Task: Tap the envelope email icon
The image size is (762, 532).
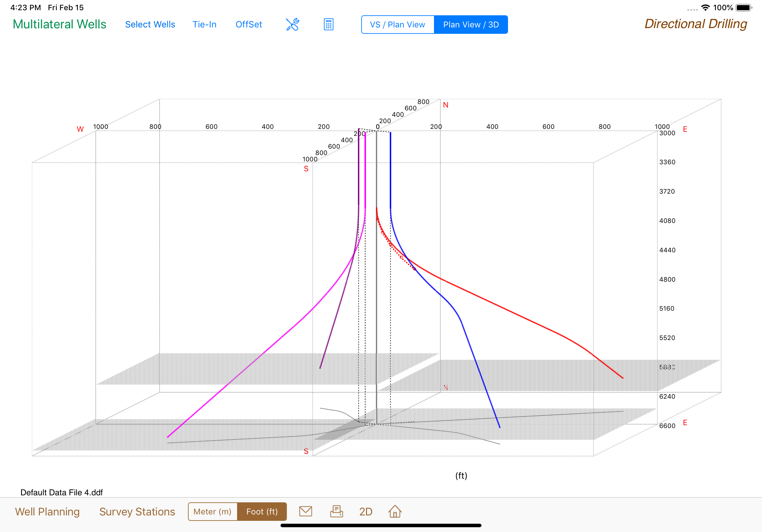Action: coord(305,511)
